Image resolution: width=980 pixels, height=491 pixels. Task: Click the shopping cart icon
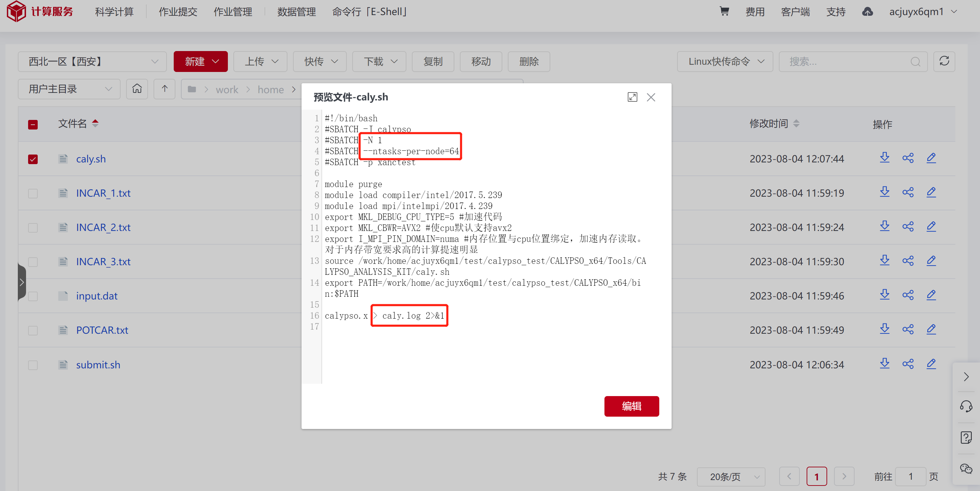(x=724, y=11)
